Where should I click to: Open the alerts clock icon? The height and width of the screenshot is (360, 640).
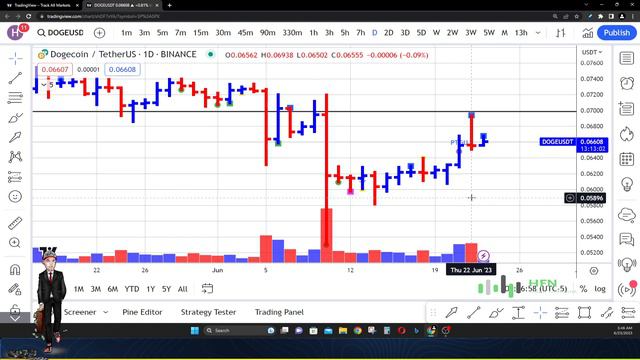627,83
